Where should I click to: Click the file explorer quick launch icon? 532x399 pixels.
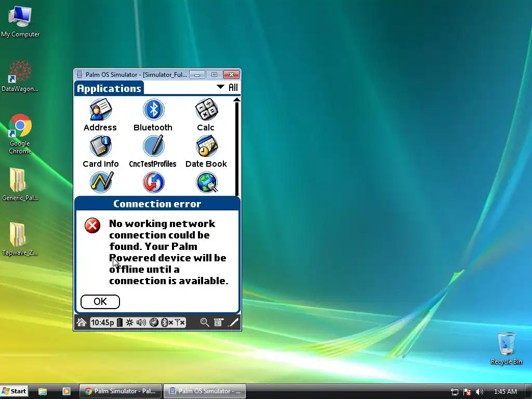tap(43, 391)
